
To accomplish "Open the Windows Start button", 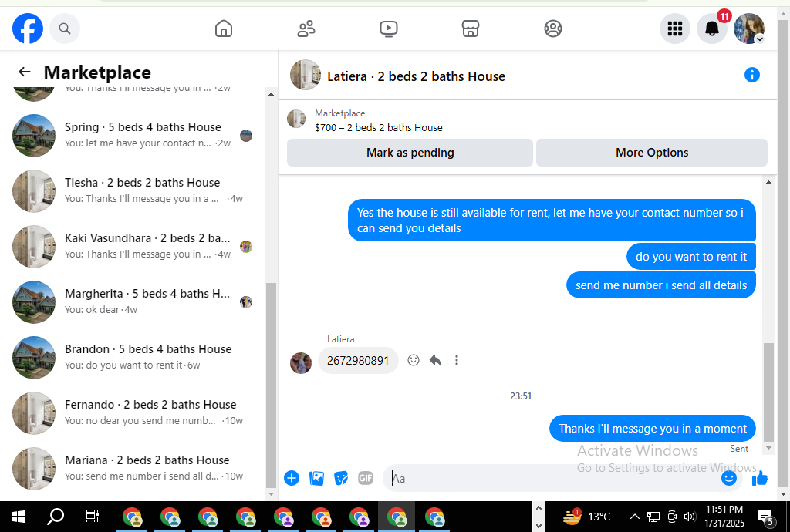I will [x=19, y=517].
